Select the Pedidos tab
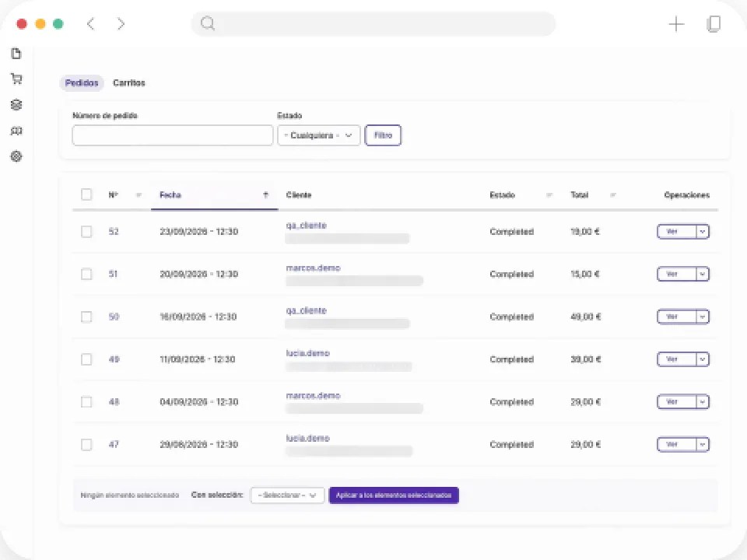The image size is (747, 560). [x=82, y=83]
